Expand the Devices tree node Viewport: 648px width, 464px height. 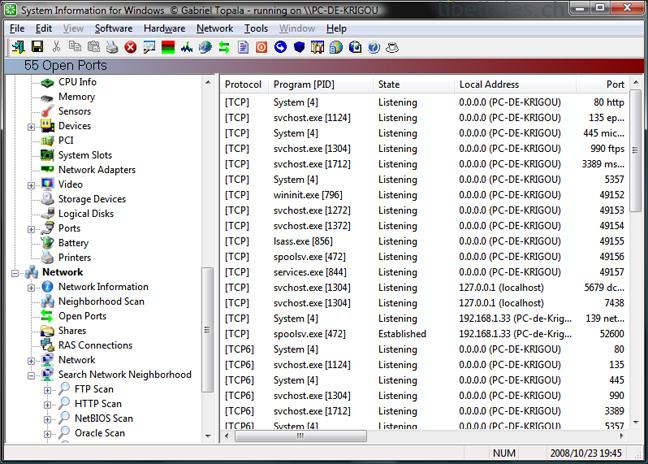pyautogui.click(x=31, y=127)
